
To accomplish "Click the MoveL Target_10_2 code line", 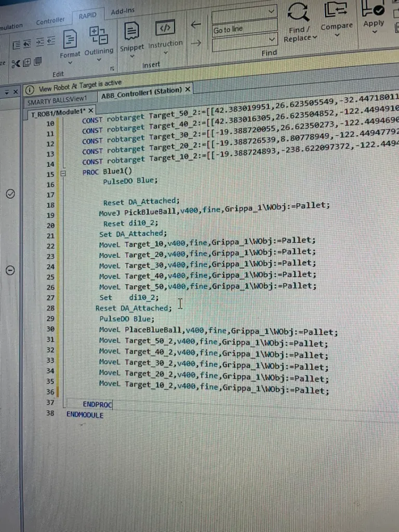I will 214,387.
